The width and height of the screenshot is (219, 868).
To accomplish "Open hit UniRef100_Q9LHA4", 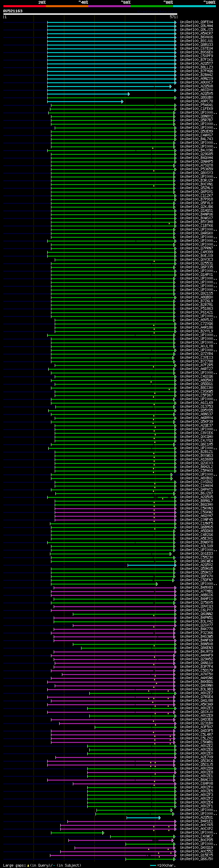I will (x=196, y=26).
